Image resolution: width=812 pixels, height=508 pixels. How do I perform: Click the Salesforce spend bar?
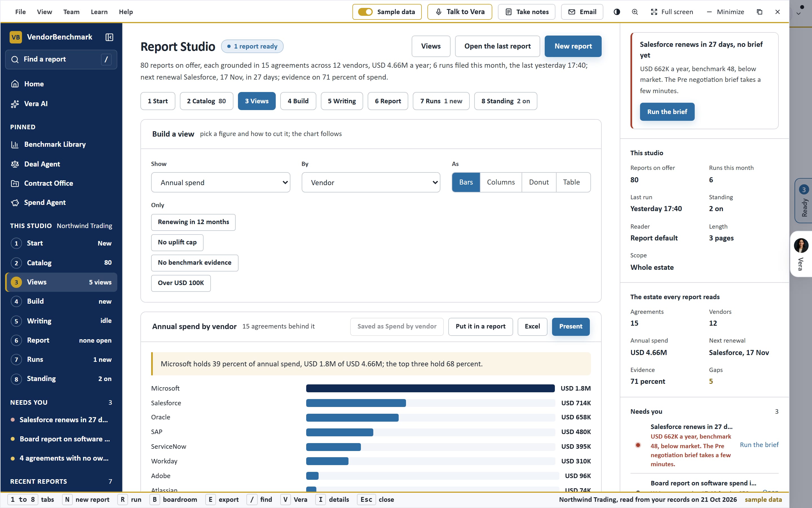click(356, 403)
